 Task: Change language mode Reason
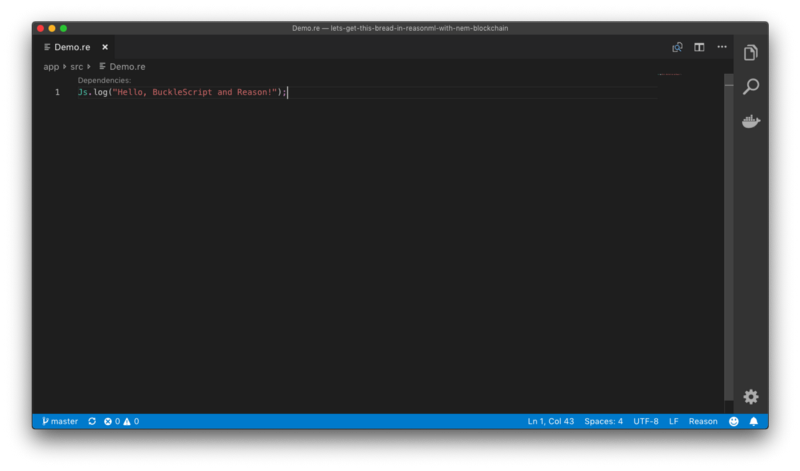(703, 421)
